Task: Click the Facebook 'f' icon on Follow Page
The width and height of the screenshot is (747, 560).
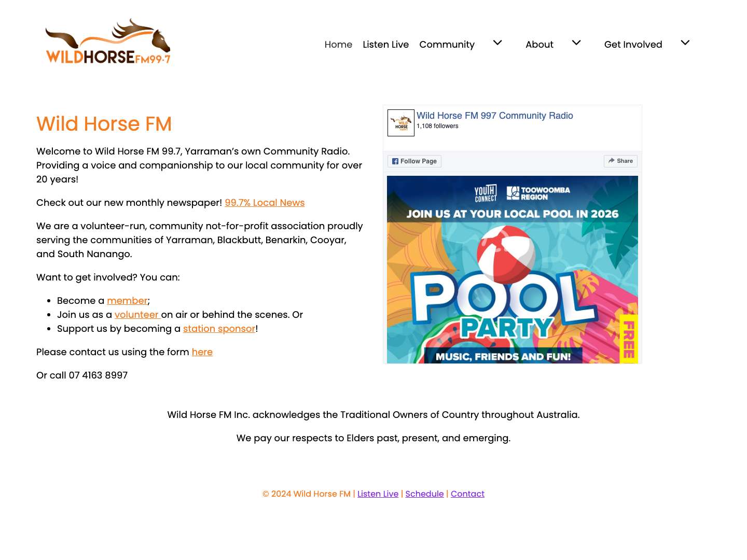Action: (395, 161)
